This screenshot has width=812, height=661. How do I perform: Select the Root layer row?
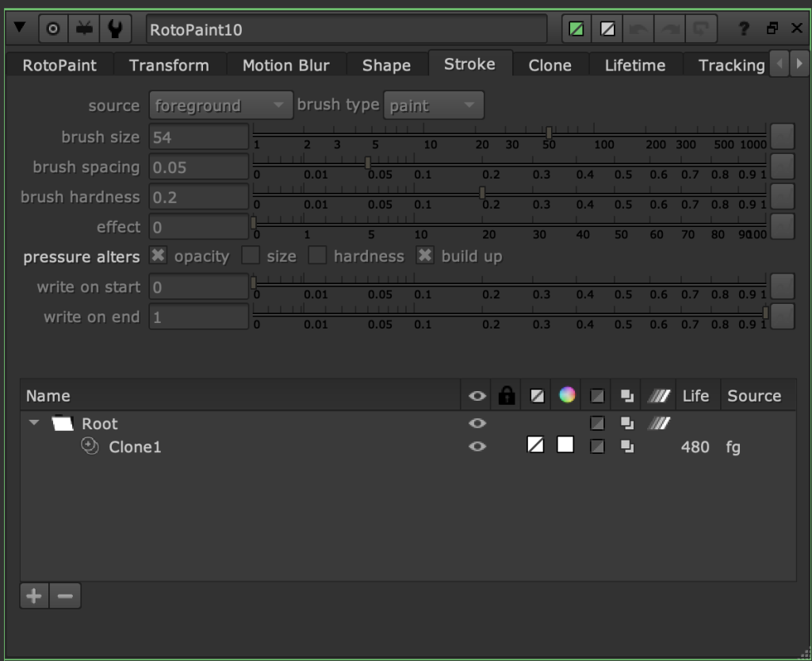click(408, 424)
